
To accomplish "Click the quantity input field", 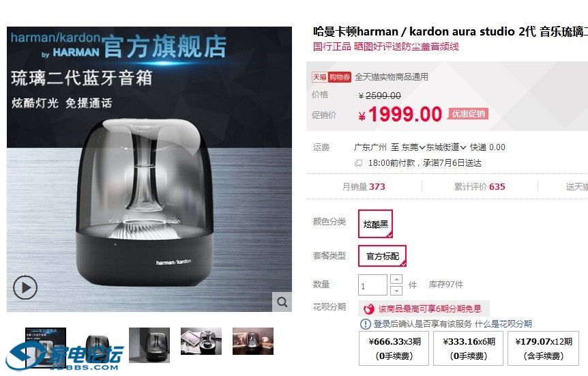I will (x=372, y=285).
